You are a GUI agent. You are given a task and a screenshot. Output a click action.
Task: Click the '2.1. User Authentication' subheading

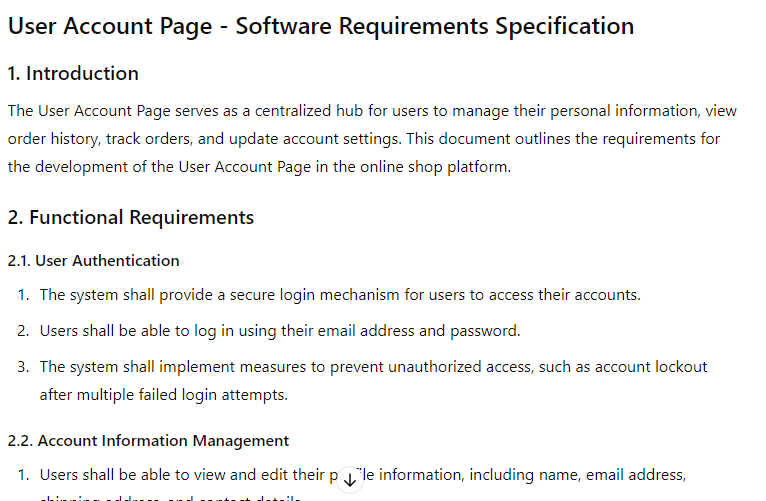point(94,261)
